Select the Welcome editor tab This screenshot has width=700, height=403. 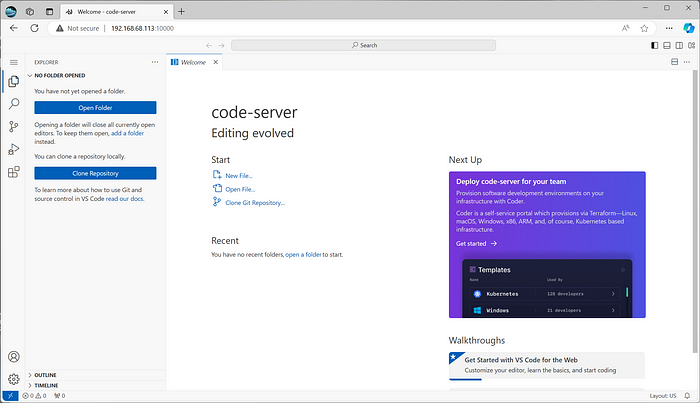[x=193, y=62]
